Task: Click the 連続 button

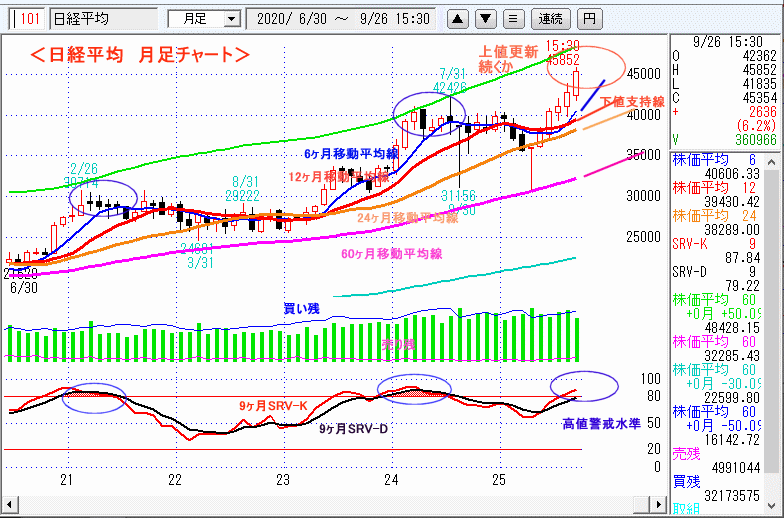Action: pyautogui.click(x=550, y=18)
